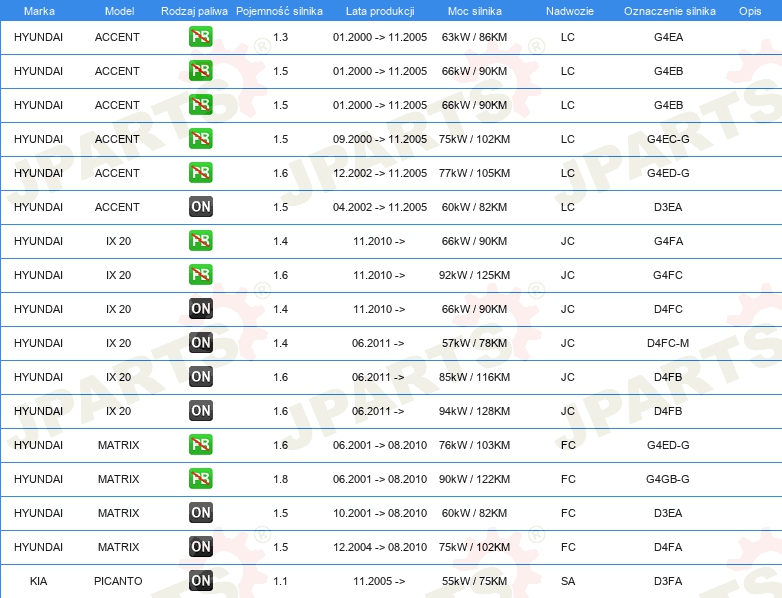This screenshot has width=782, height=598.
Task: Click the petrol fuel icon in the G4EA row
Action: point(200,37)
